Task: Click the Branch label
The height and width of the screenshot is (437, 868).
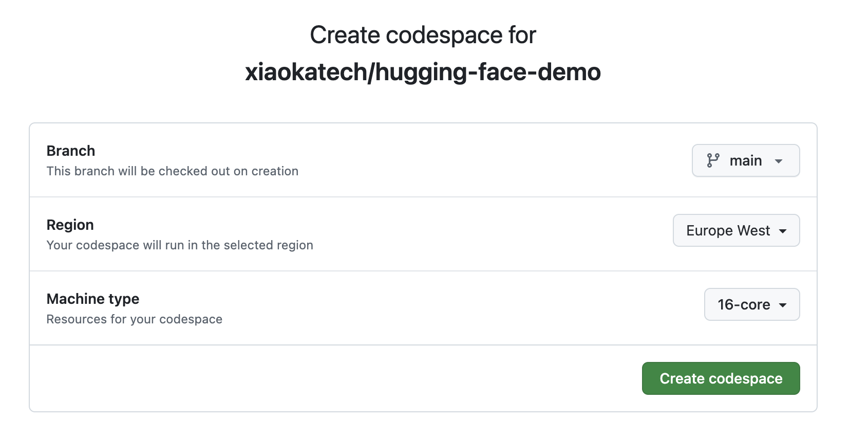Action: click(71, 151)
